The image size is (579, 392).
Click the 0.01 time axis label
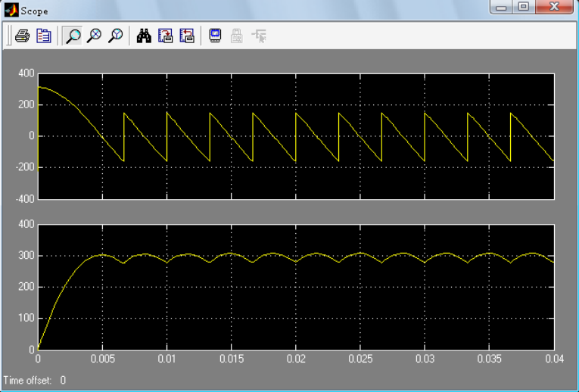167,359
